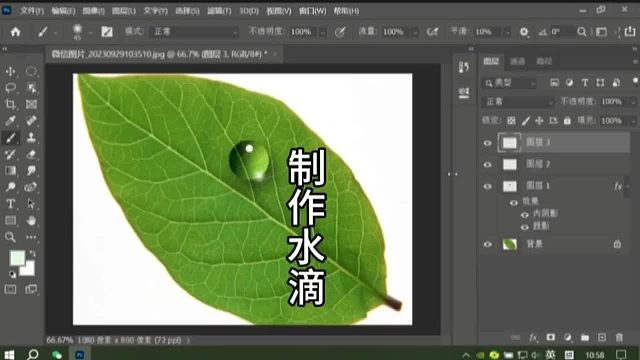Select the Eyedropper tool
The height and width of the screenshot is (360, 640).
click(x=10, y=121)
